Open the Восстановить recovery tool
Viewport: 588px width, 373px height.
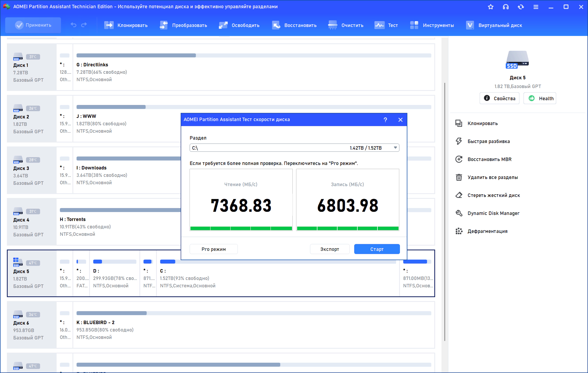[x=294, y=25]
